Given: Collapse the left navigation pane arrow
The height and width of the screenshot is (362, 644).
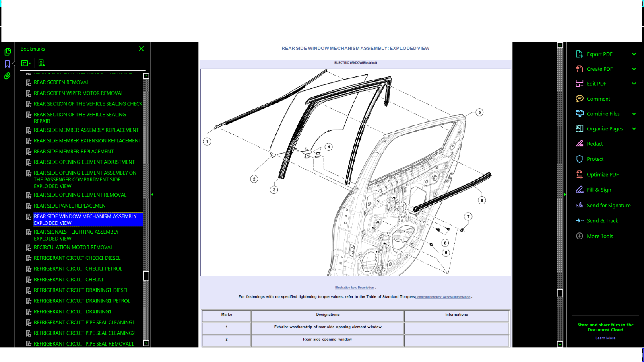Looking at the screenshot, I should [153, 195].
